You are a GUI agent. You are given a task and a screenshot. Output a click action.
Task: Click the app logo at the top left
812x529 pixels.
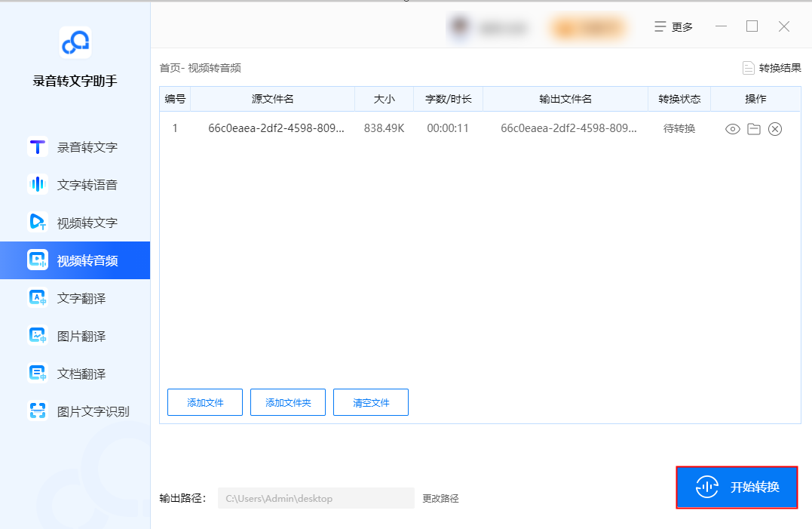(x=73, y=42)
